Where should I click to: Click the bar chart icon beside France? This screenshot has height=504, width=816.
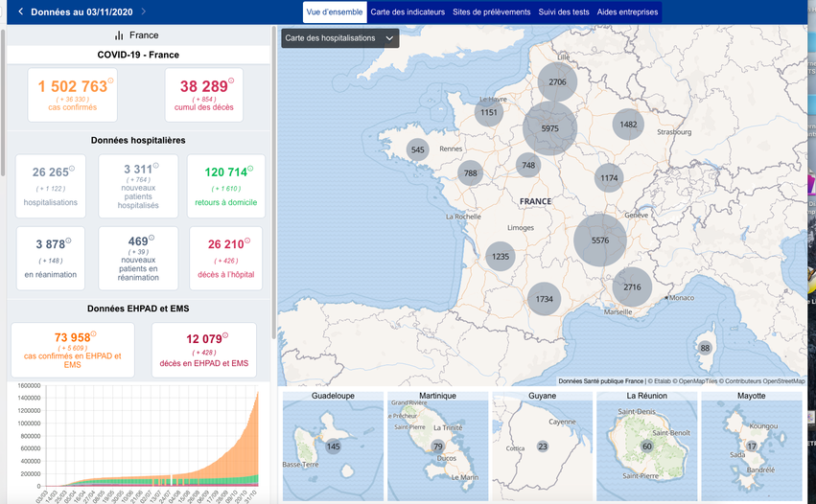(119, 35)
